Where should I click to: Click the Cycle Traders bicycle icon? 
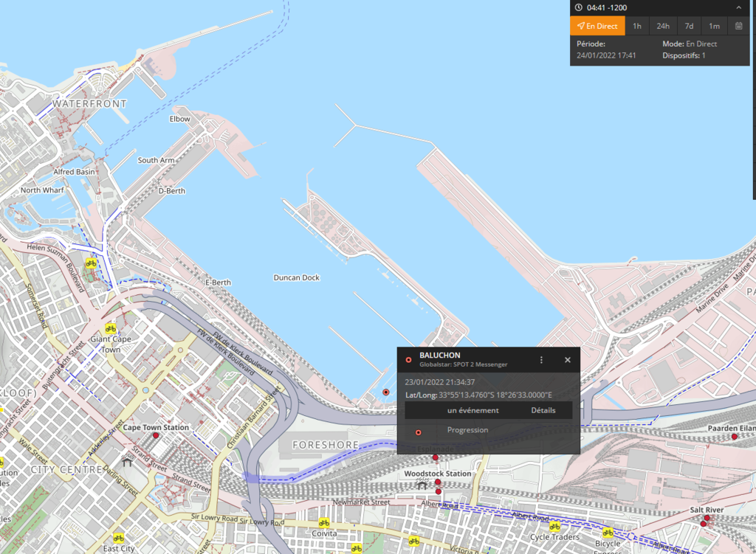coord(554,527)
